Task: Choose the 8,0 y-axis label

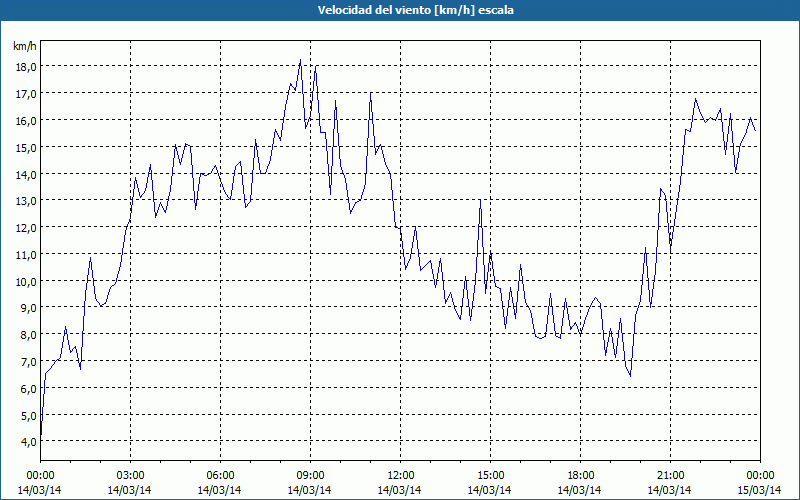Action: (x=28, y=335)
